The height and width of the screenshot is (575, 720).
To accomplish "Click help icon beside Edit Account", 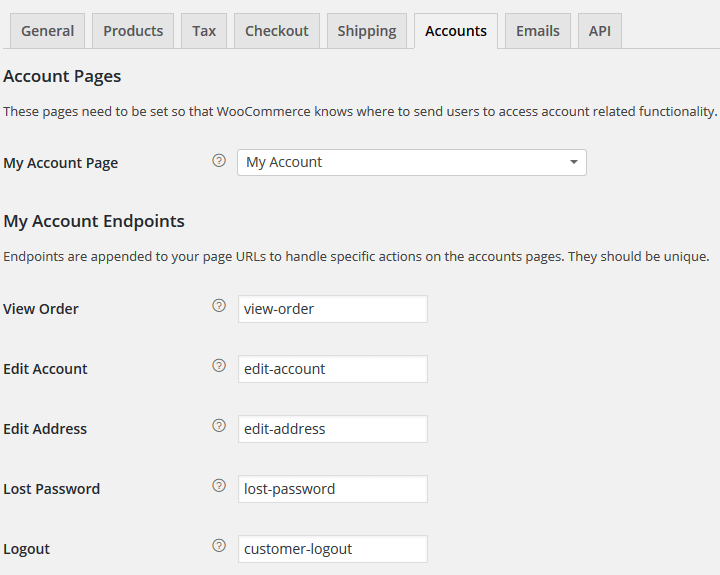I will pos(219,367).
